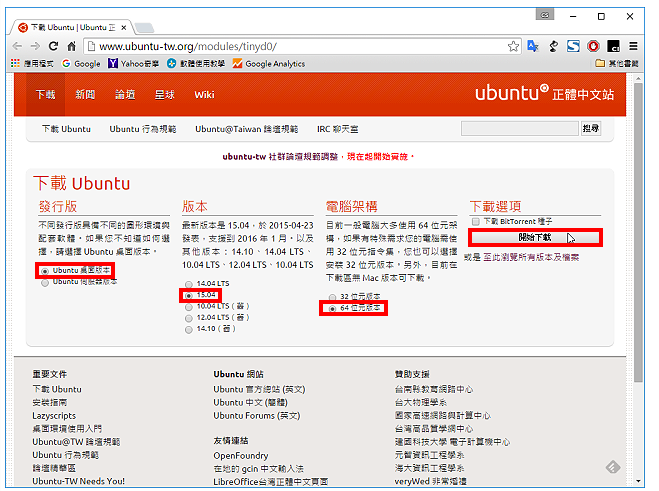Click the browser back arrow

click(17, 46)
